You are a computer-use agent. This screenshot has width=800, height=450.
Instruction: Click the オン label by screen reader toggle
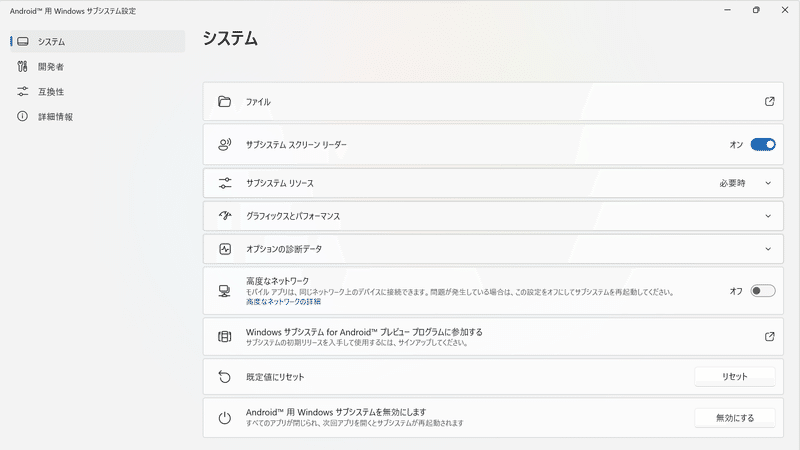point(736,145)
